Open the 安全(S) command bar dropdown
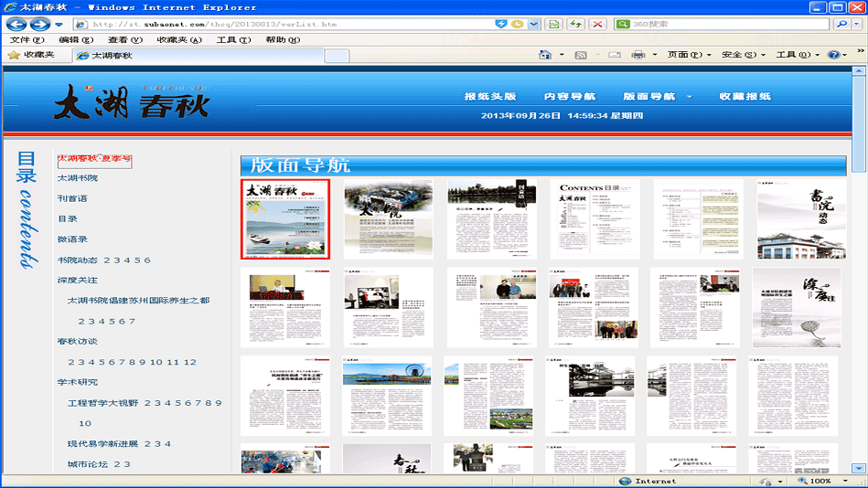The height and width of the screenshot is (488, 868). tap(744, 55)
